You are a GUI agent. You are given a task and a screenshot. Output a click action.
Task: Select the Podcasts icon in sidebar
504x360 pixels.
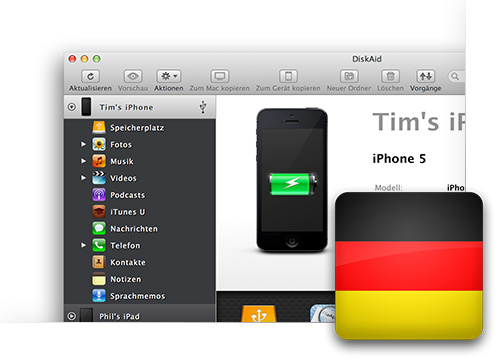[x=99, y=195]
